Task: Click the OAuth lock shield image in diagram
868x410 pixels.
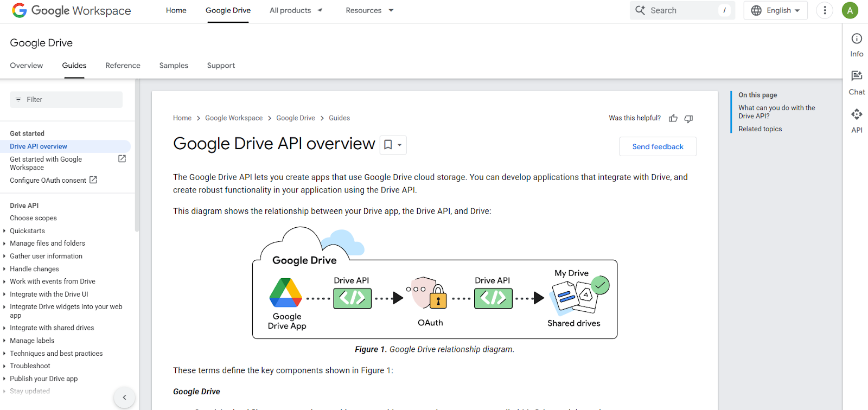Action: tap(427, 293)
